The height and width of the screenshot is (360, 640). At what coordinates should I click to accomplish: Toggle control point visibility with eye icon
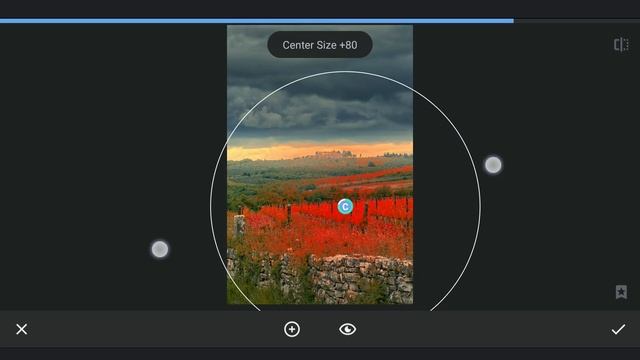pos(347,329)
